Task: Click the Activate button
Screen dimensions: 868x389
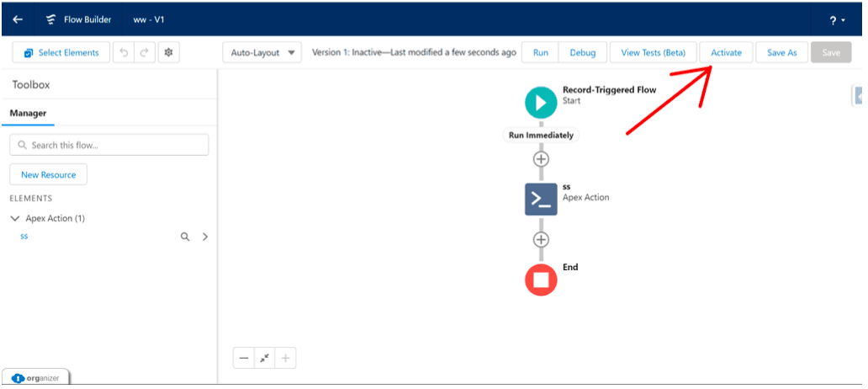Action: 726,52
